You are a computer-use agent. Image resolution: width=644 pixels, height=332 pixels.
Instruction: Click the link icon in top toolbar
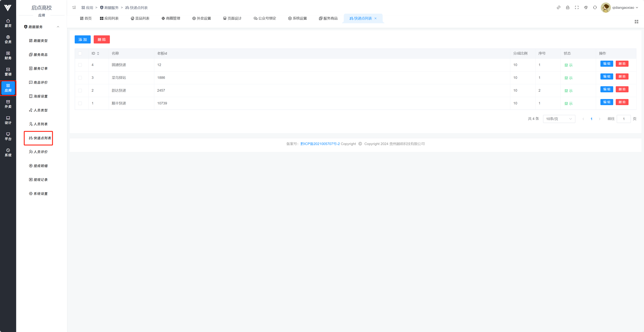(x=558, y=8)
